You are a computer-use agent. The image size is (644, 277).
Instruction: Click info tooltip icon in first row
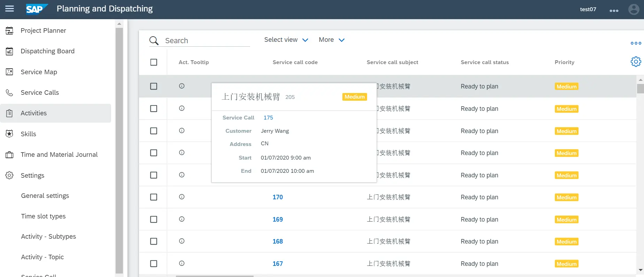(x=182, y=86)
